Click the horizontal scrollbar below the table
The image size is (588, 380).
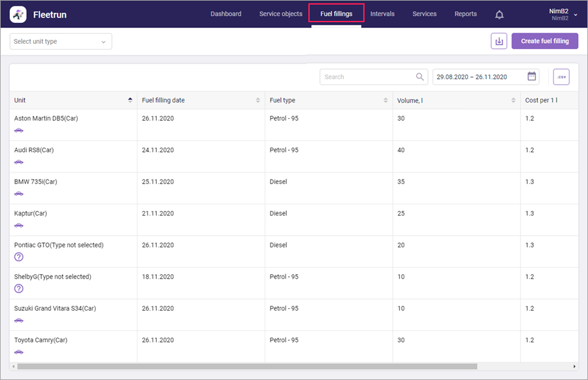247,366
